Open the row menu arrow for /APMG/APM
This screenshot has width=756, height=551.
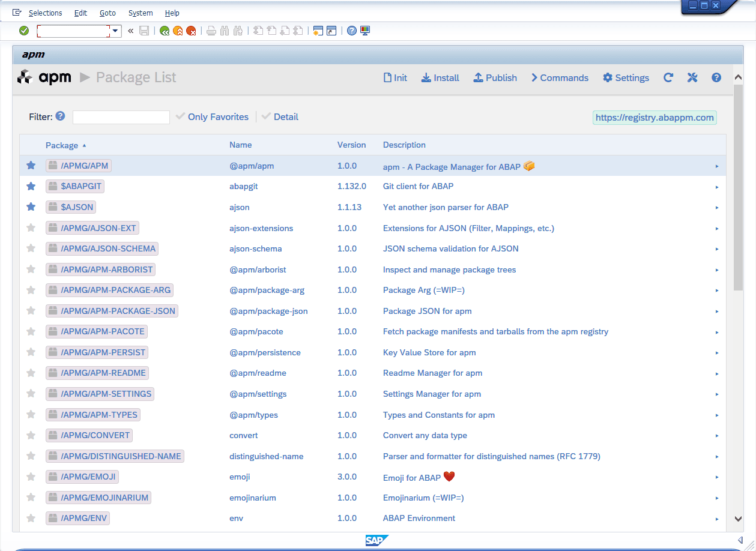[717, 166]
